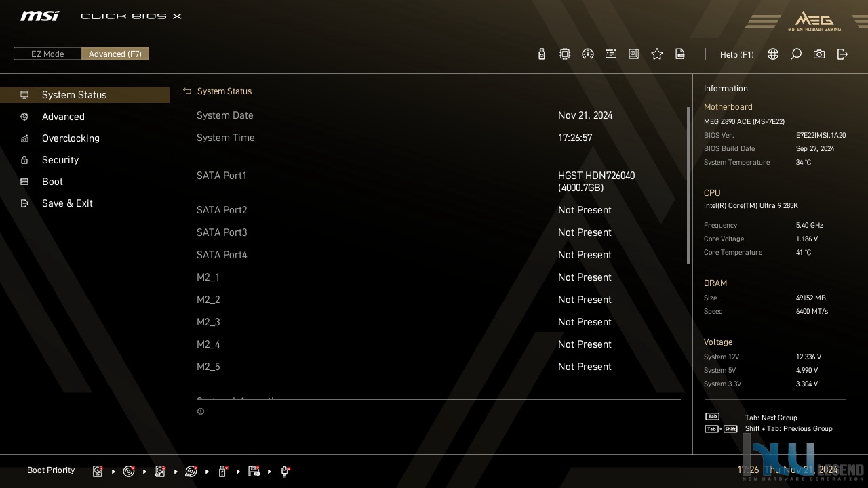Select the System Time value 17:26:57
868x488 pixels.
point(575,138)
